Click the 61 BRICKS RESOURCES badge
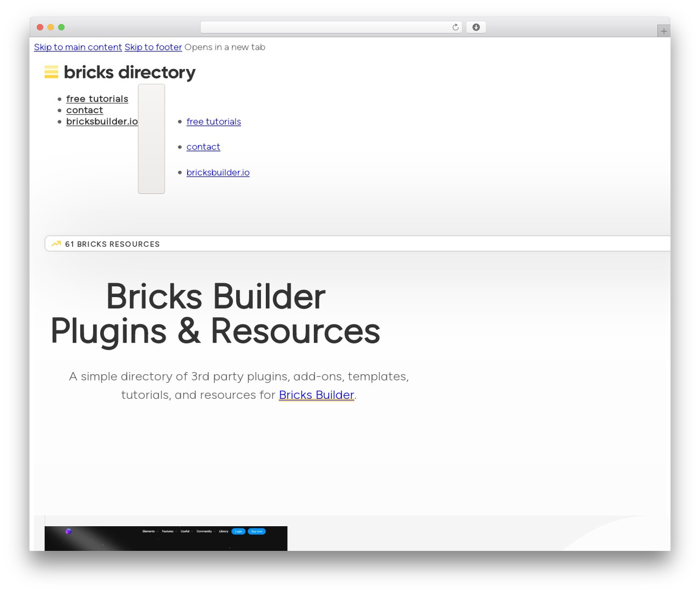 click(358, 244)
